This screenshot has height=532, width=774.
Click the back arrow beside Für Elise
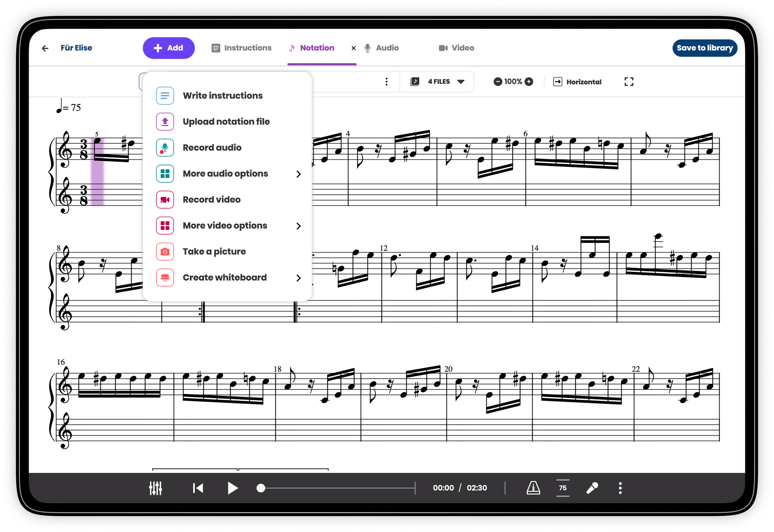point(45,48)
